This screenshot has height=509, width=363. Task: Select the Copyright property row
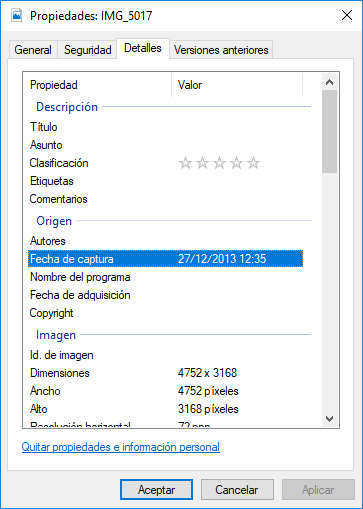(x=166, y=313)
